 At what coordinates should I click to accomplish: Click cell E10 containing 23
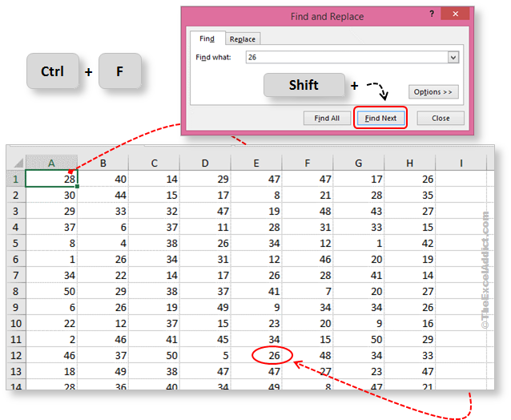point(256,323)
